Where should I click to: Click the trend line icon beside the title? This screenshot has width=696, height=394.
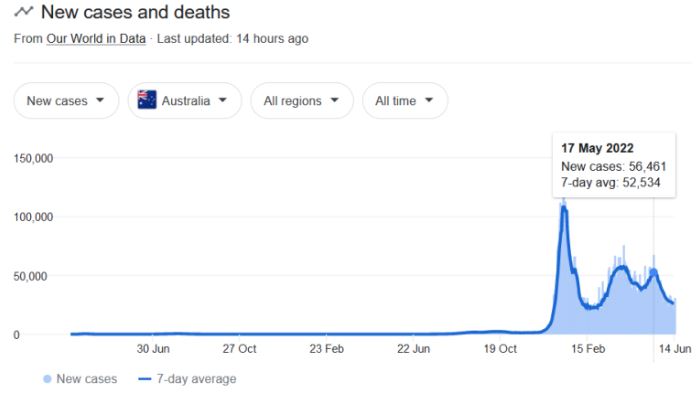[x=24, y=11]
